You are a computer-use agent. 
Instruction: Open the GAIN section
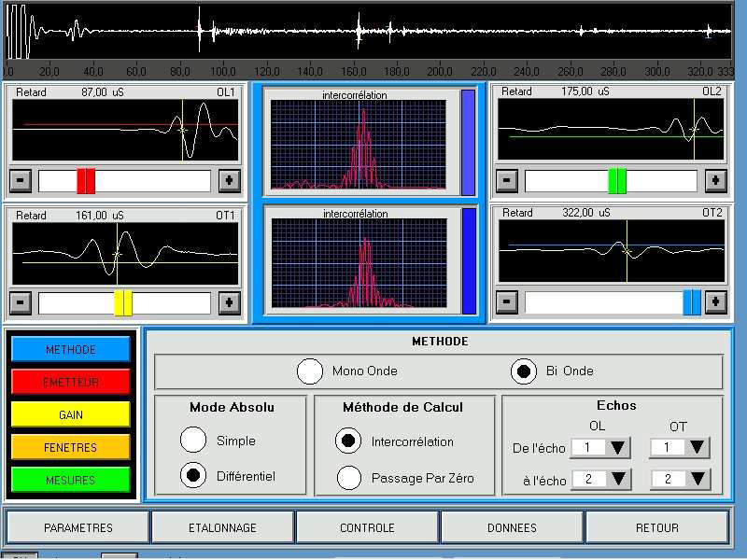71,414
